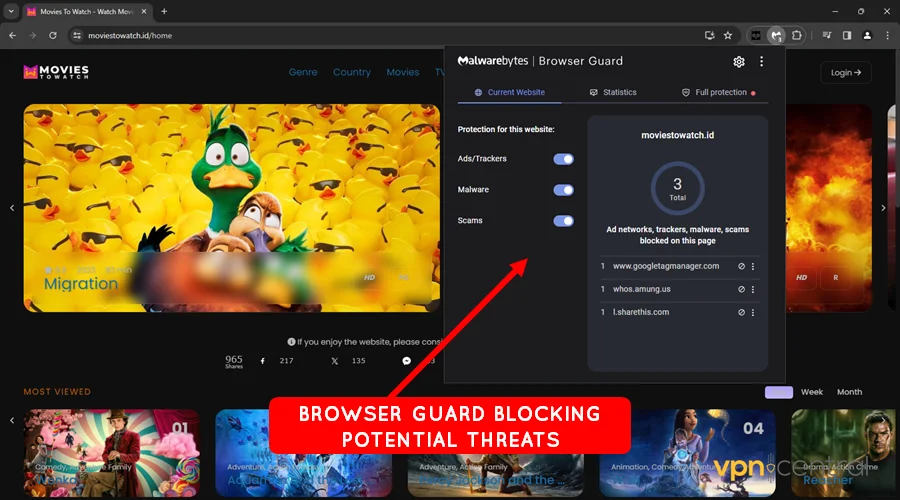Click block icon for l.sharethis.com
This screenshot has width=900, height=500.
point(742,312)
